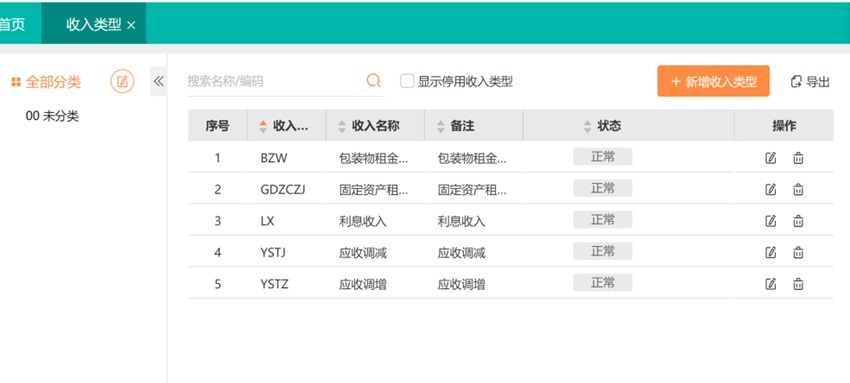Sort by 收入名称 column header
Screen dimensions: 850x383
tap(375, 126)
